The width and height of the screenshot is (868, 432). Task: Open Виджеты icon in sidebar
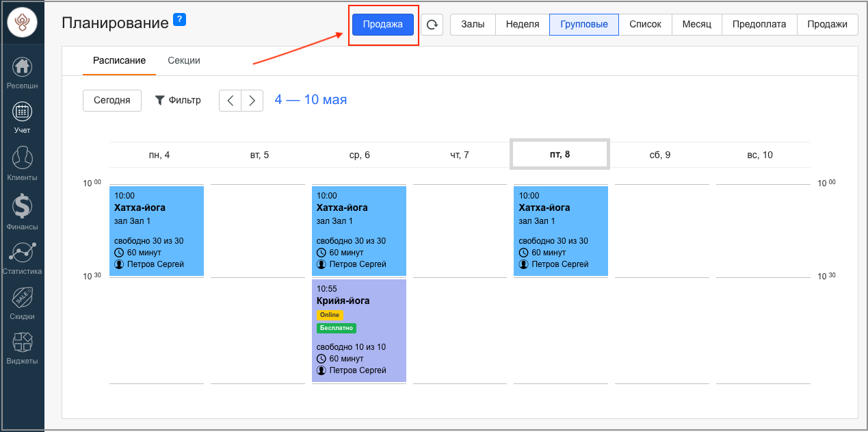23,342
